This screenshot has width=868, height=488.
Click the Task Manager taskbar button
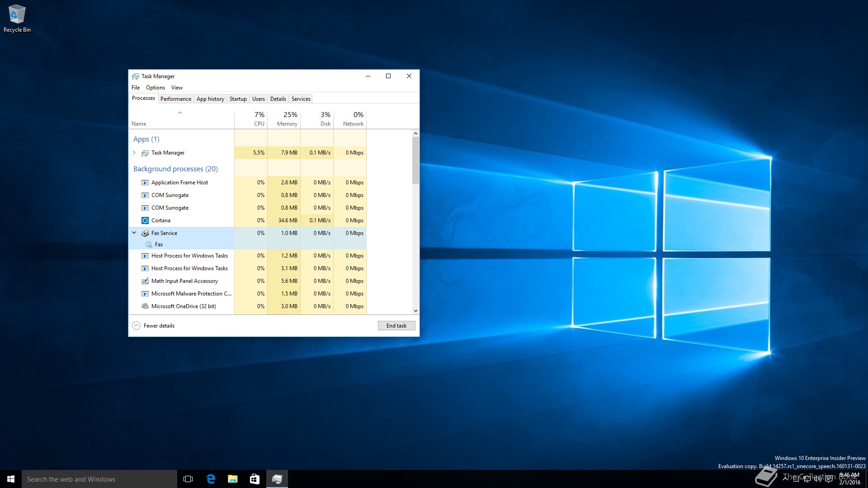click(x=277, y=479)
